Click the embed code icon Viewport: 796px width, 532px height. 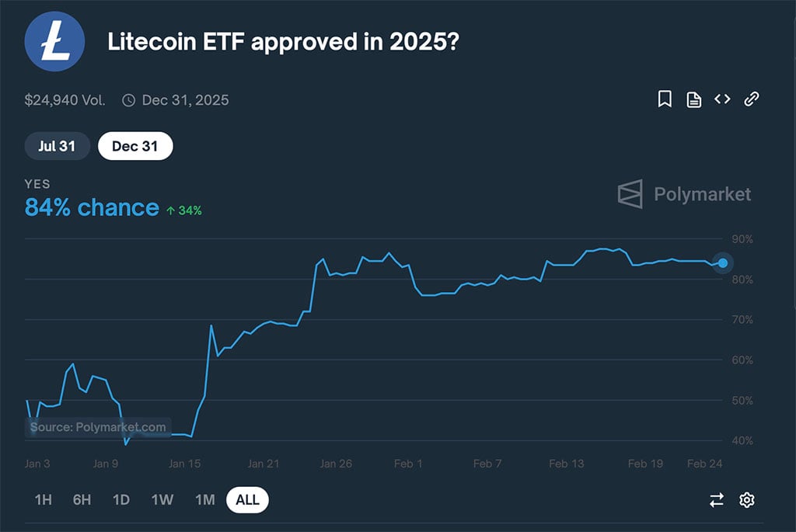coord(721,99)
